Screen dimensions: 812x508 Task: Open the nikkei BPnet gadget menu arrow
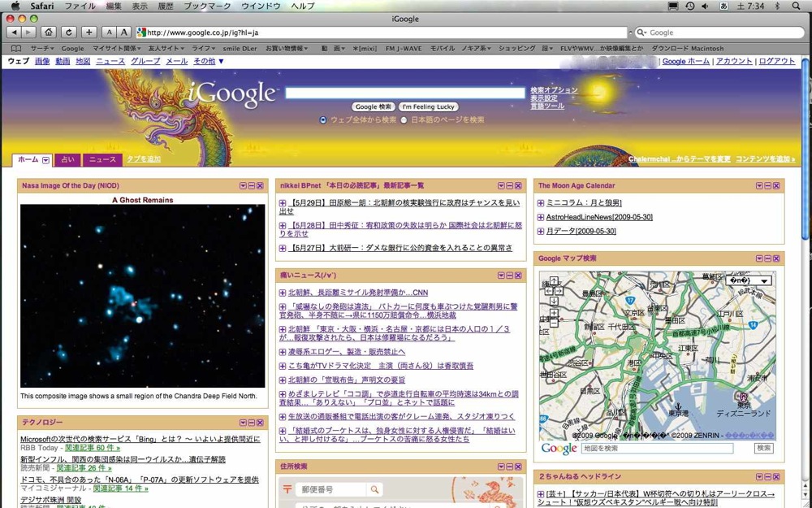coord(501,185)
